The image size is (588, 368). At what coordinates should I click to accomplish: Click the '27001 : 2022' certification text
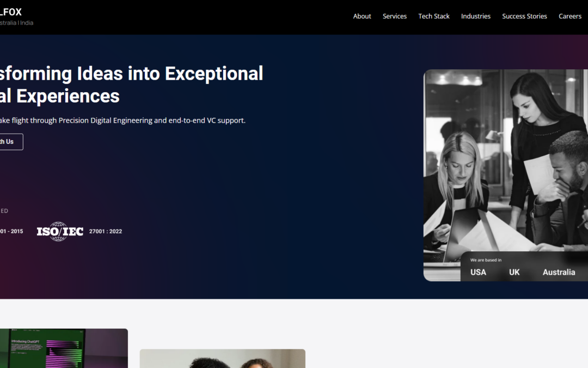[x=106, y=231]
